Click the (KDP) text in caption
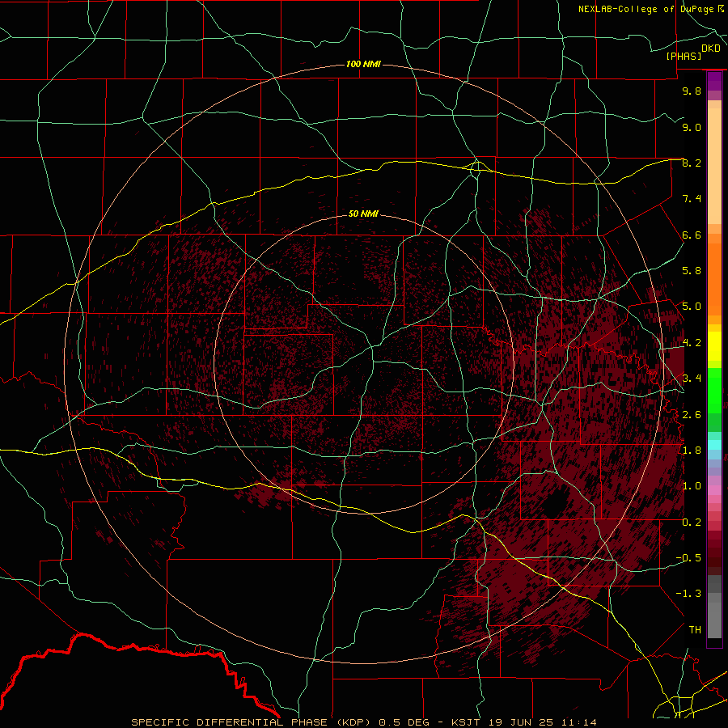This screenshot has height=728, width=728. (355, 722)
